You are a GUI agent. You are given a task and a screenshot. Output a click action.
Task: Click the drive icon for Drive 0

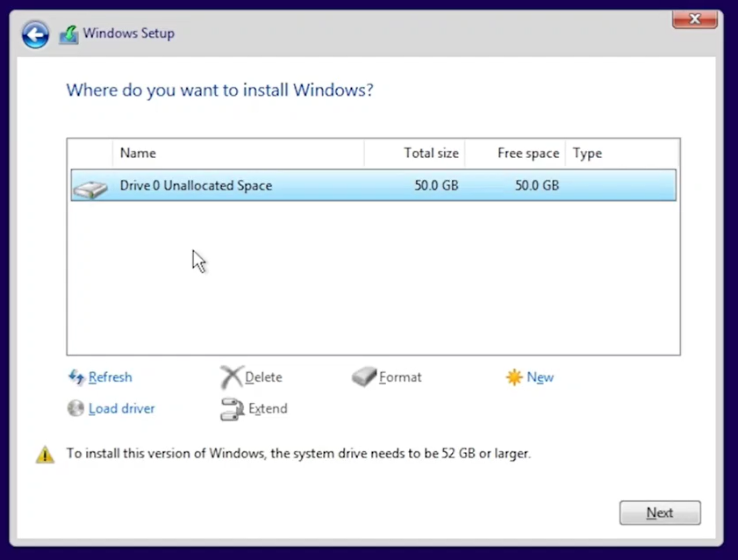click(x=90, y=187)
